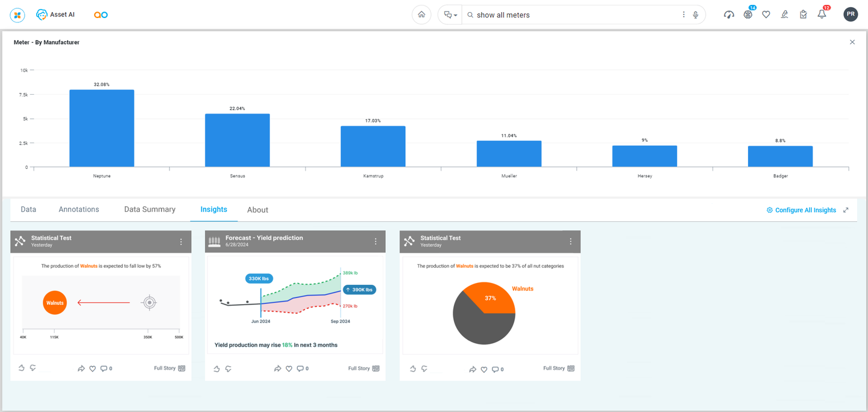Favorite the Walnuts pie chart card with heart
The image size is (868, 412).
[483, 369]
